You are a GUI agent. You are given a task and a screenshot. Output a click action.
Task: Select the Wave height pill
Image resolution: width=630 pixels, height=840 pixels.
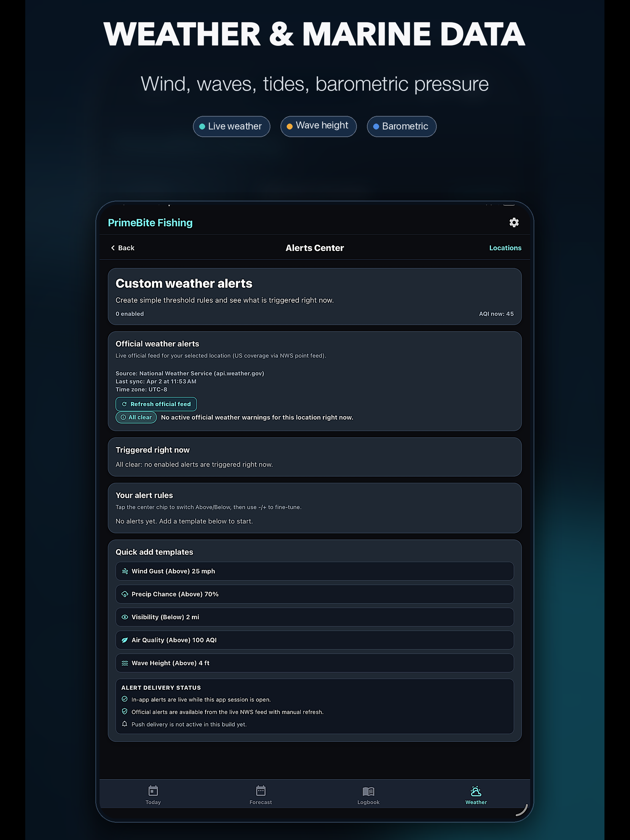(318, 126)
